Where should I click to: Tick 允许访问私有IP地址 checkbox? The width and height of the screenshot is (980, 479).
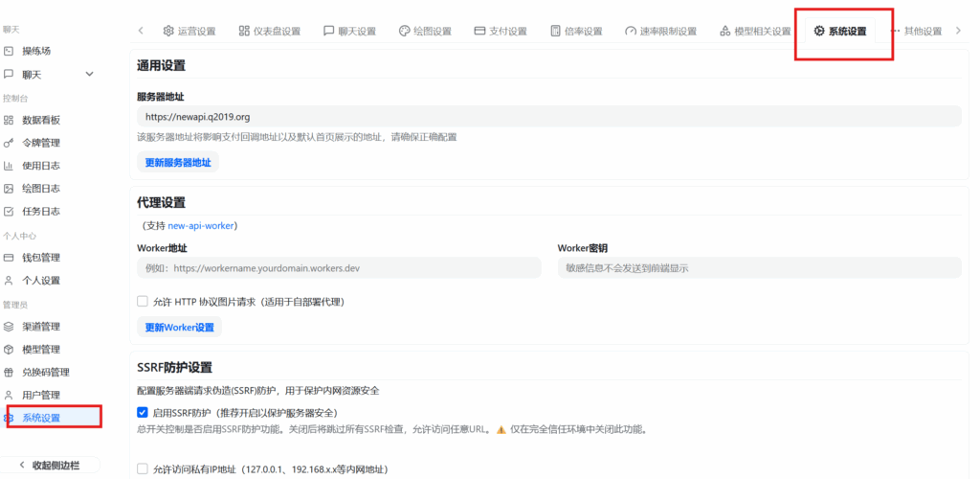[x=143, y=469]
